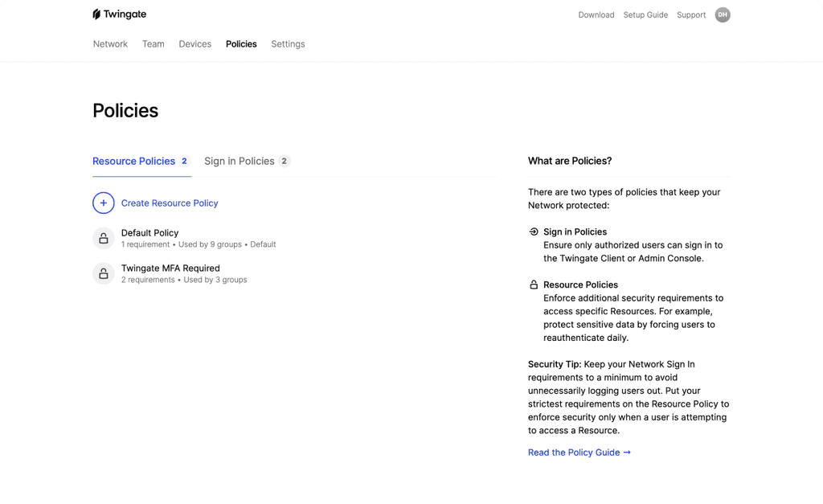Click the sign-in arrow icon near Sign in Policies description

[x=533, y=232]
